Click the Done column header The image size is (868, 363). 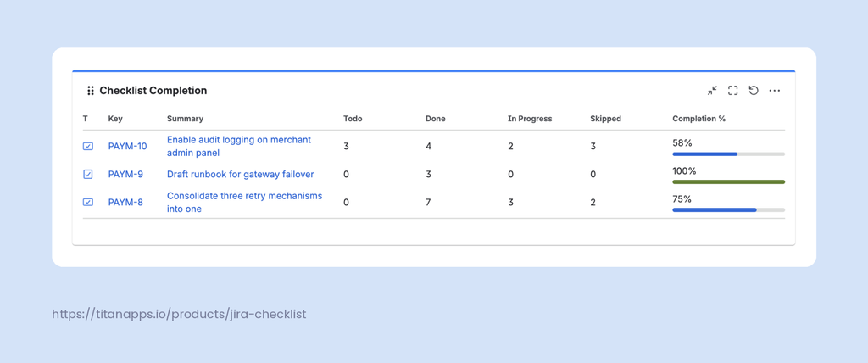435,119
